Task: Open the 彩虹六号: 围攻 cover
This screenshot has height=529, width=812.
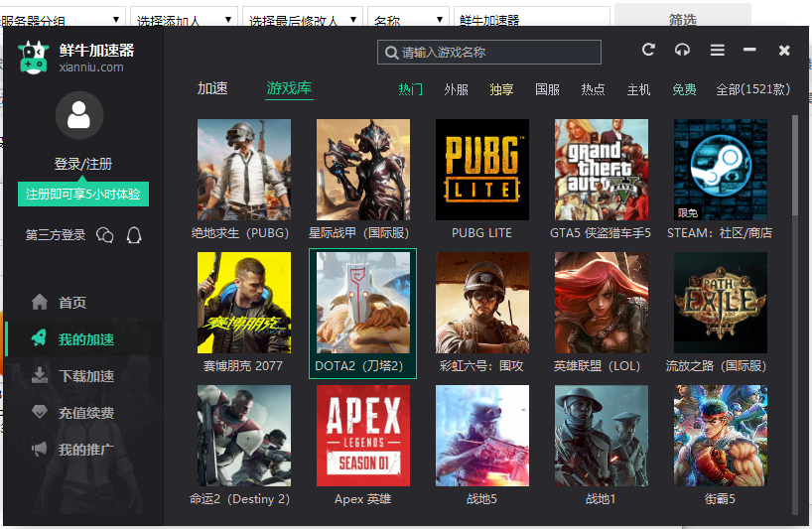Action: click(x=482, y=303)
